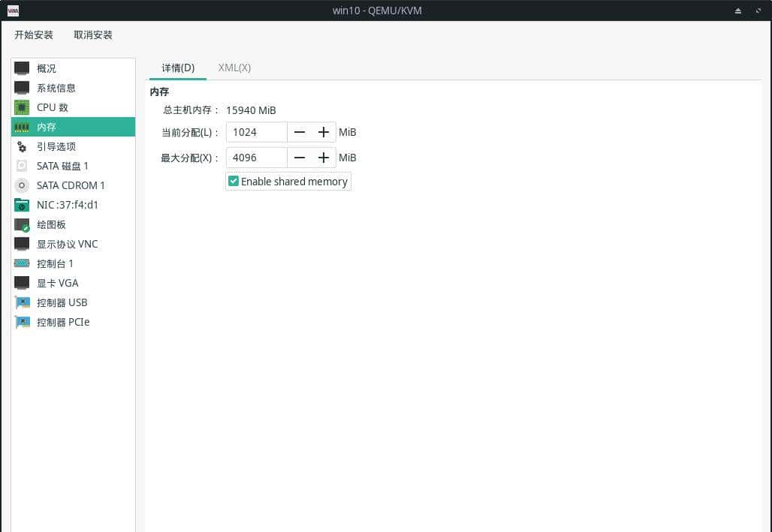Select the 绘图板 tablet device
This screenshot has width=772, height=532.
(x=51, y=224)
